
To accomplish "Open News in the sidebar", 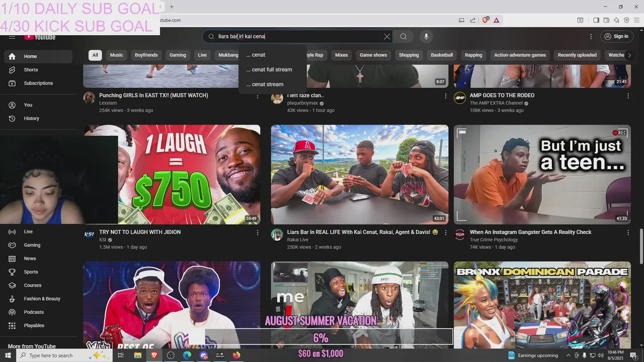I will click(38, 258).
